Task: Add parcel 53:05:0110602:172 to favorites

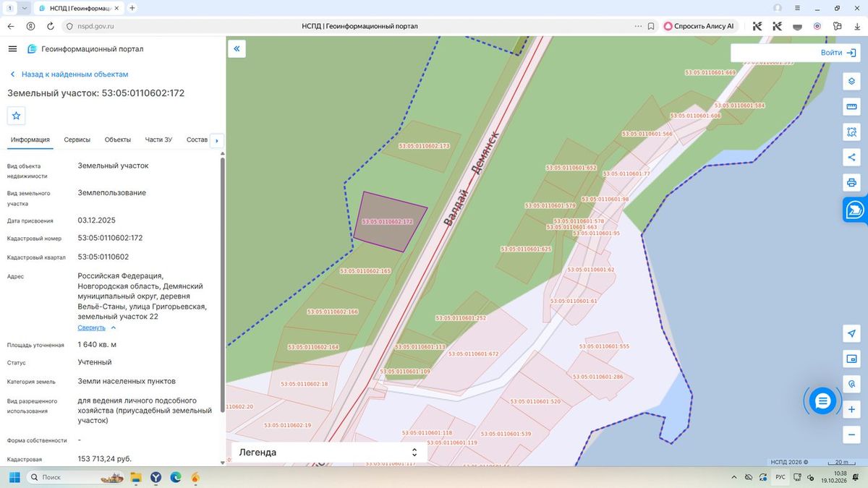Action: (17, 115)
